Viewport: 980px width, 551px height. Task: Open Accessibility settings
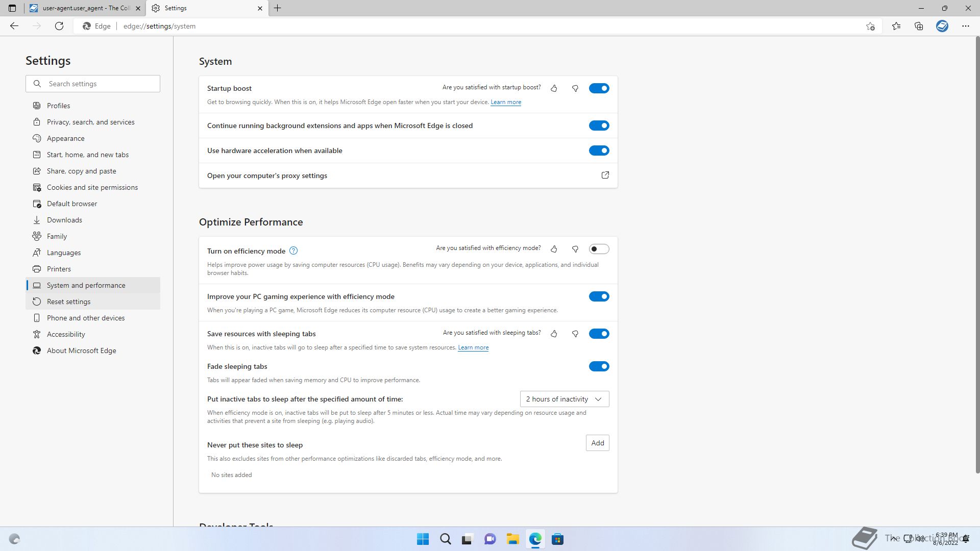tap(93, 334)
